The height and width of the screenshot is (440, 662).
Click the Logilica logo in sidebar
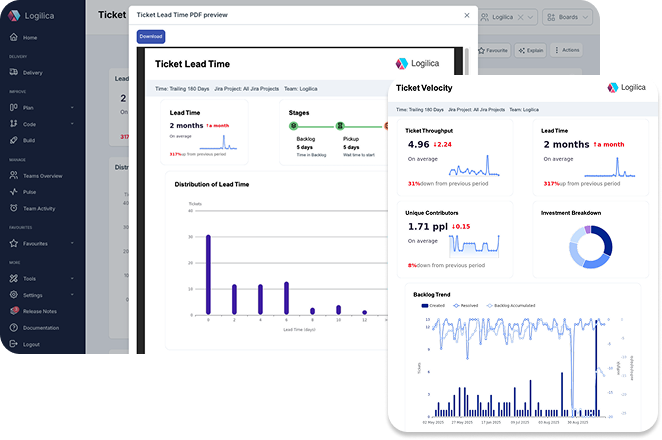[31, 16]
